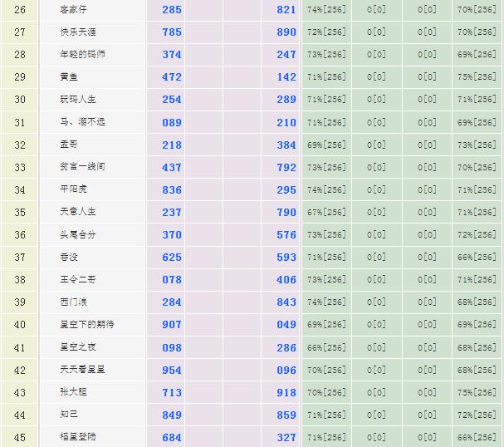504x447 pixels.
Task: Click the blue number 406
Action: click(286, 280)
